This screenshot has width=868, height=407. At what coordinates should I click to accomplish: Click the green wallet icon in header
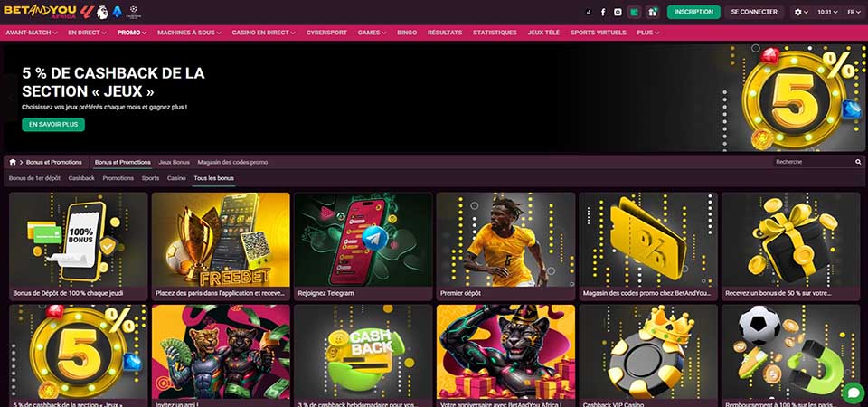point(635,12)
